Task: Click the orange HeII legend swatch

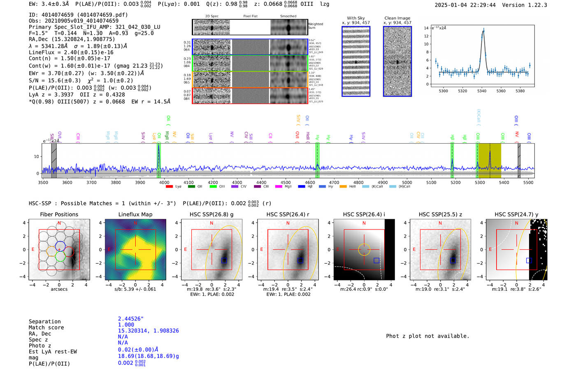Action: coord(343,187)
